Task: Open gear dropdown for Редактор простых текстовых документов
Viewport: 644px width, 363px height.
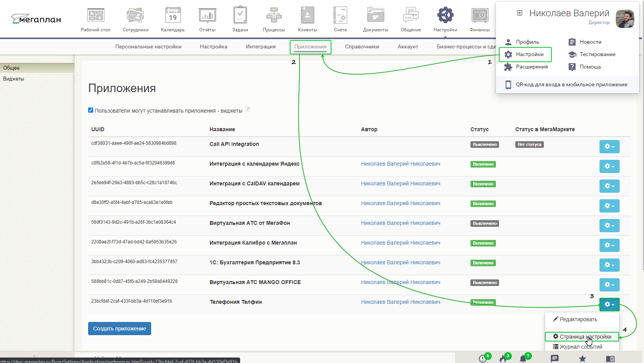Action: 609,206
